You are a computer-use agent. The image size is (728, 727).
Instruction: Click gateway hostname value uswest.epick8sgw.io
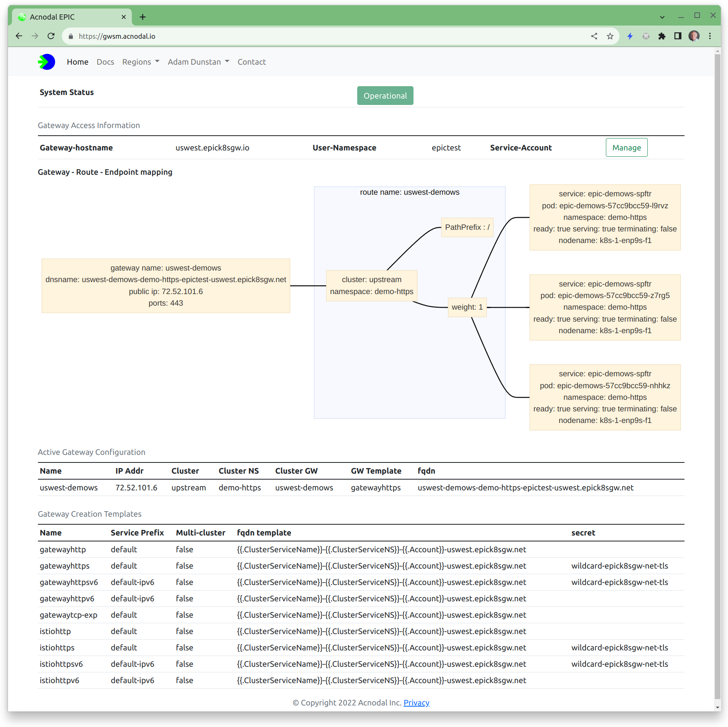click(212, 148)
